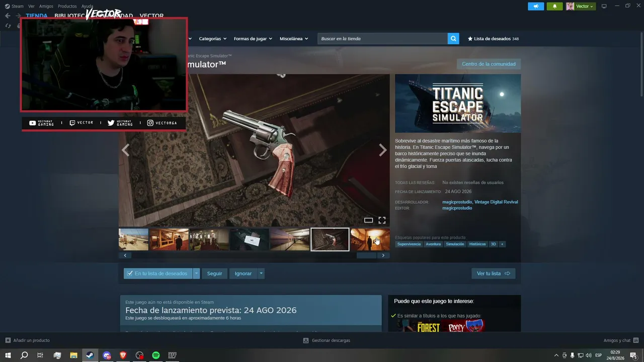Image resolution: width=644 pixels, height=362 pixels.
Task: Select the long corridor screenshot thumbnail
Action: pyautogui.click(x=290, y=239)
